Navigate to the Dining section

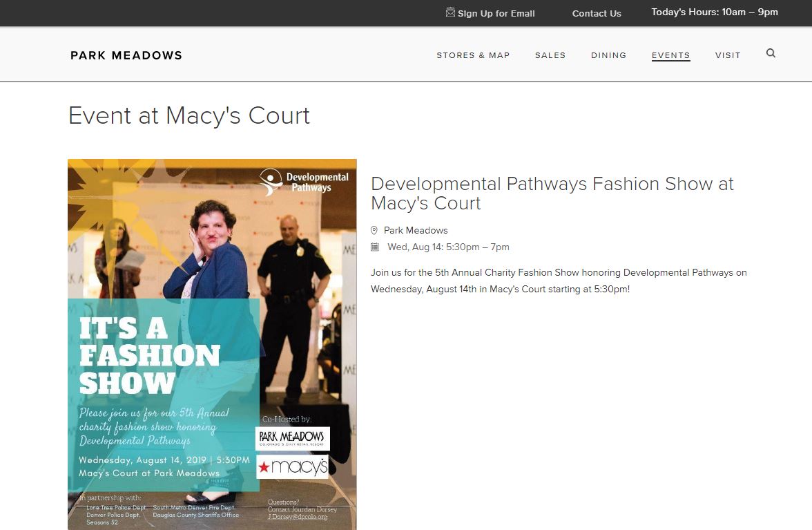608,55
